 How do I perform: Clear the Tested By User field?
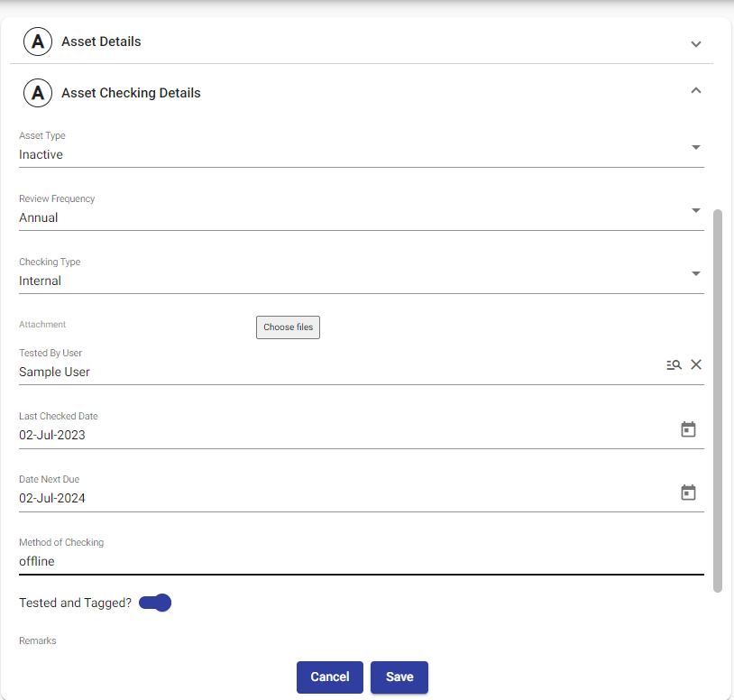(696, 364)
